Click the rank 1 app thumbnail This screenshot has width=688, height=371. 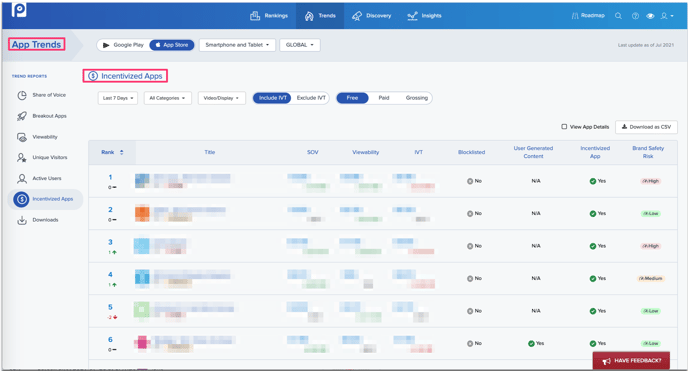(x=142, y=181)
